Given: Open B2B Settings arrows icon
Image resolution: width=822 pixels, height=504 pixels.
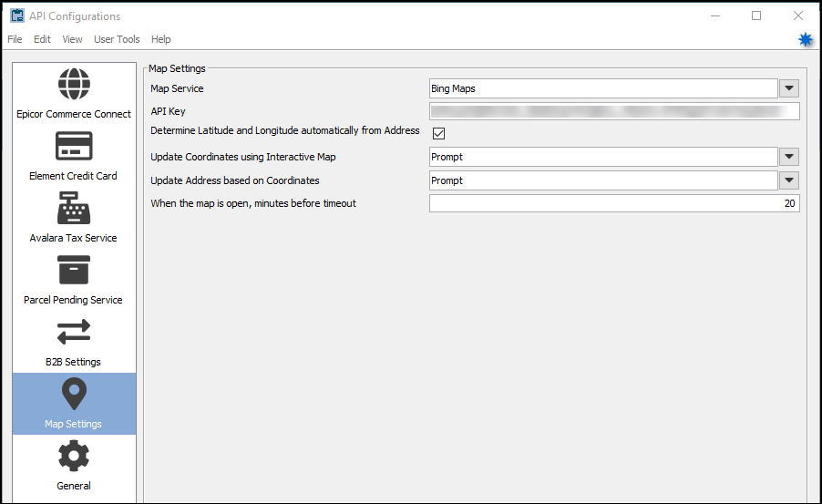Looking at the screenshot, I should click(x=74, y=333).
